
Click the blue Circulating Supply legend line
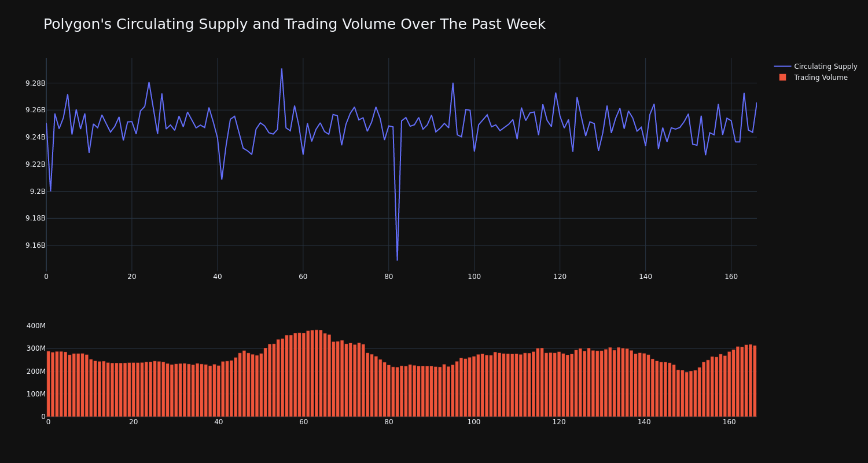coord(782,67)
